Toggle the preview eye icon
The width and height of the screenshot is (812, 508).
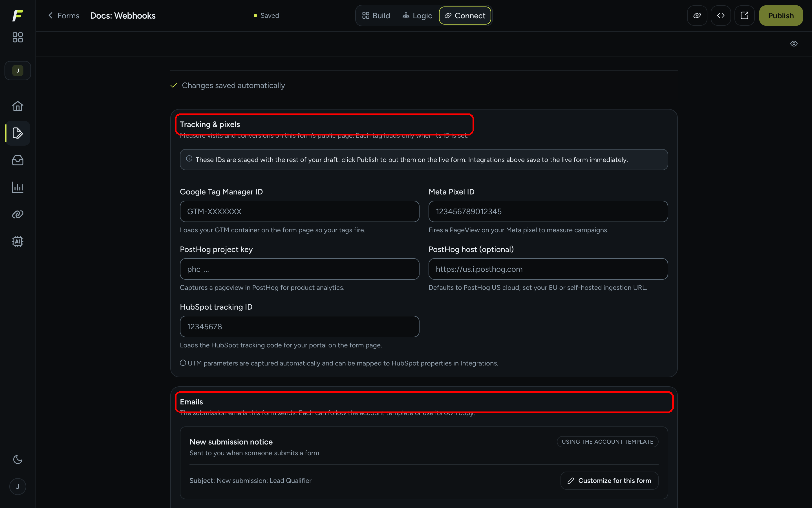794,44
